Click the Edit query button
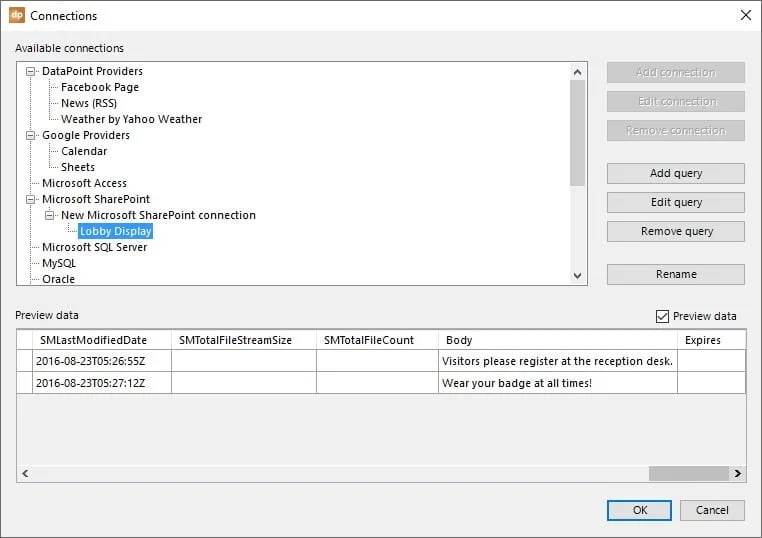This screenshot has height=538, width=762. pos(675,202)
